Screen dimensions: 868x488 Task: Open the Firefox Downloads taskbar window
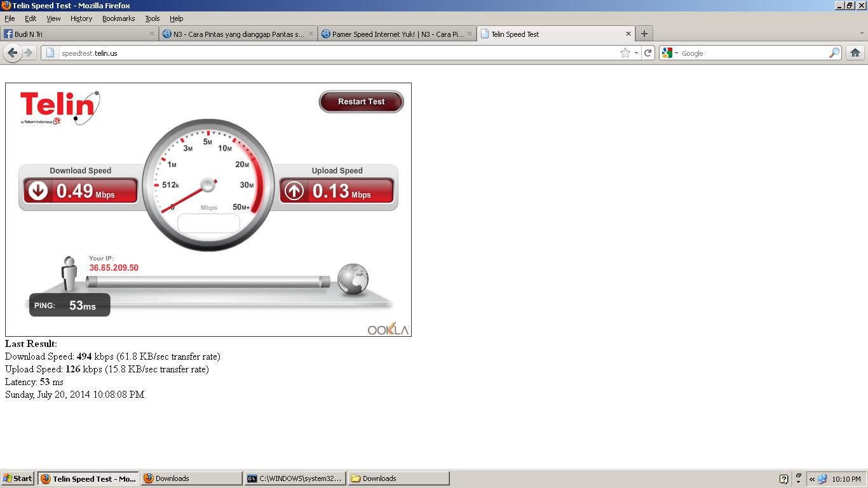(191, 478)
